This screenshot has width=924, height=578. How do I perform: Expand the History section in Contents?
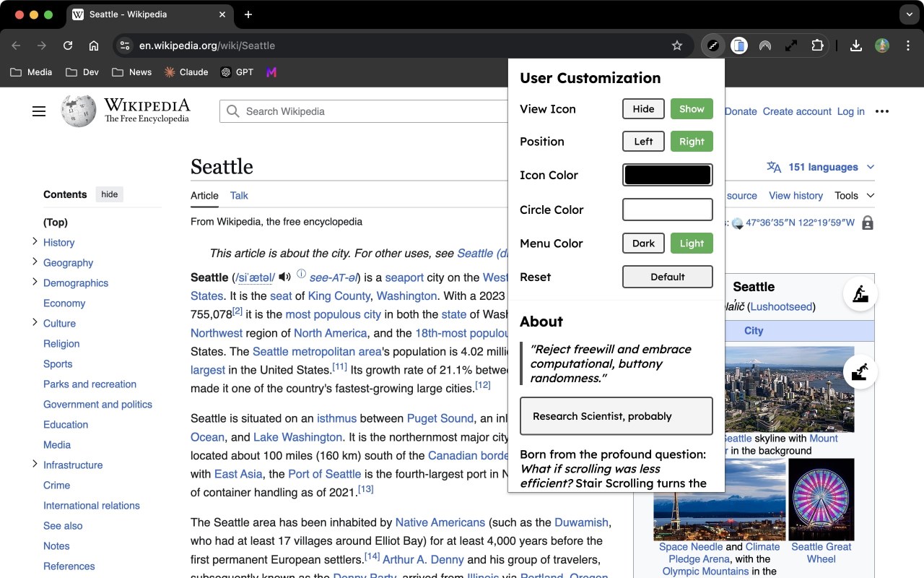[x=35, y=241]
